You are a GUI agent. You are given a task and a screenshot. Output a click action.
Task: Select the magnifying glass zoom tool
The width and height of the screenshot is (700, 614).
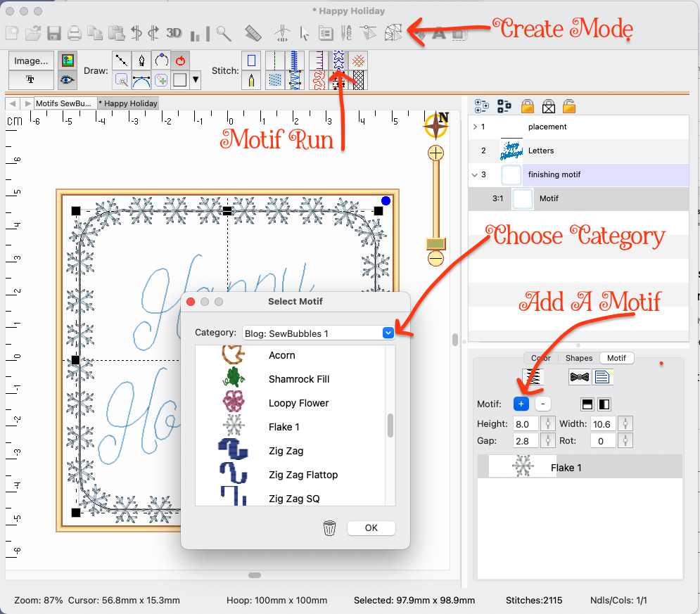click(224, 32)
